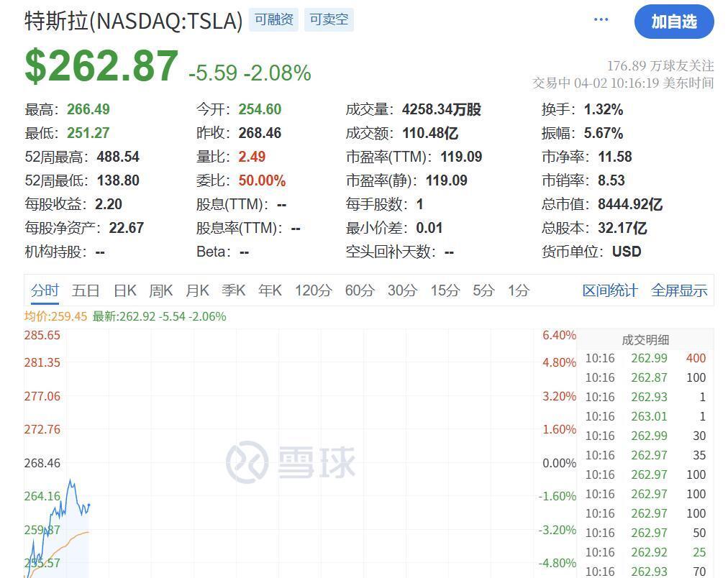Image resolution: width=728 pixels, height=578 pixels.
Task: Open 全屏显示 fullscreen chart view
Action: click(x=679, y=290)
